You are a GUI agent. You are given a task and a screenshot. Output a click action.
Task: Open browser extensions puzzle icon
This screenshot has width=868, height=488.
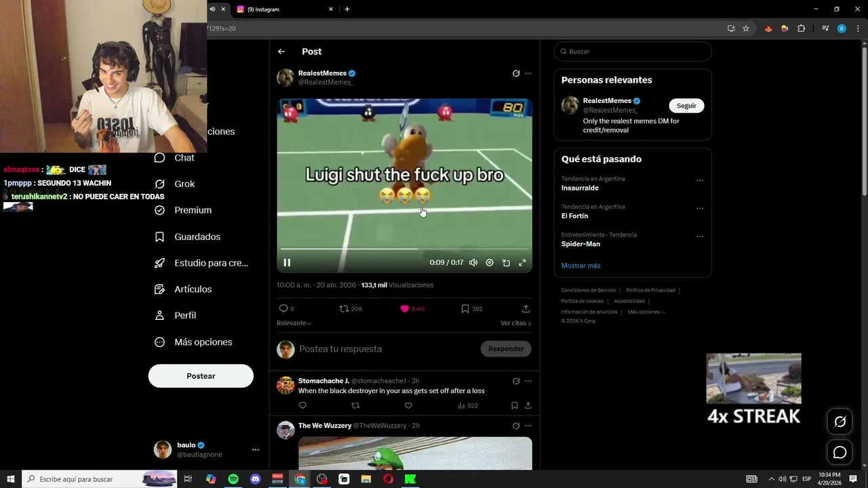coord(802,28)
